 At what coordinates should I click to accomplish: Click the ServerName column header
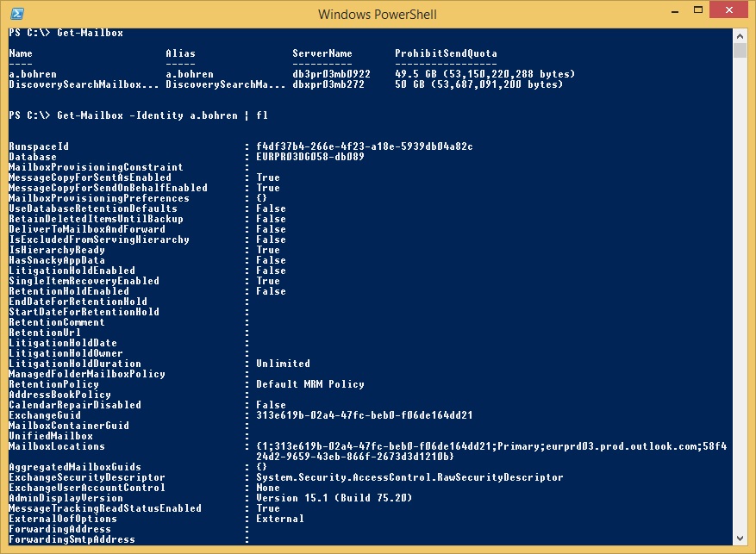click(322, 53)
